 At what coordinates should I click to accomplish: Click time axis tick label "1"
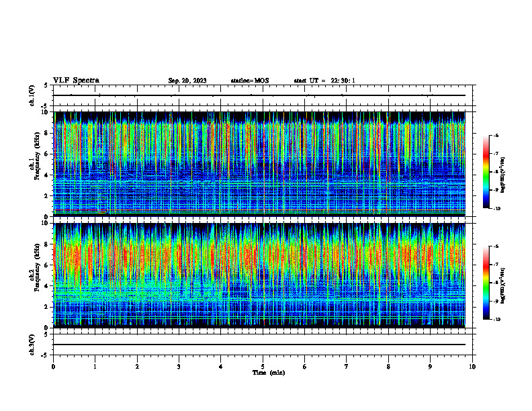point(95,367)
